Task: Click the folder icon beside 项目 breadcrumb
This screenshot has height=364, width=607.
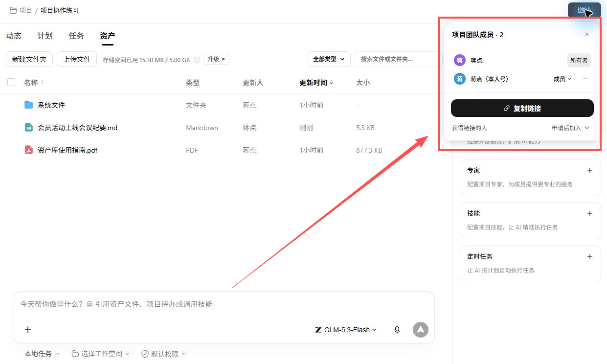Action: click(13, 10)
